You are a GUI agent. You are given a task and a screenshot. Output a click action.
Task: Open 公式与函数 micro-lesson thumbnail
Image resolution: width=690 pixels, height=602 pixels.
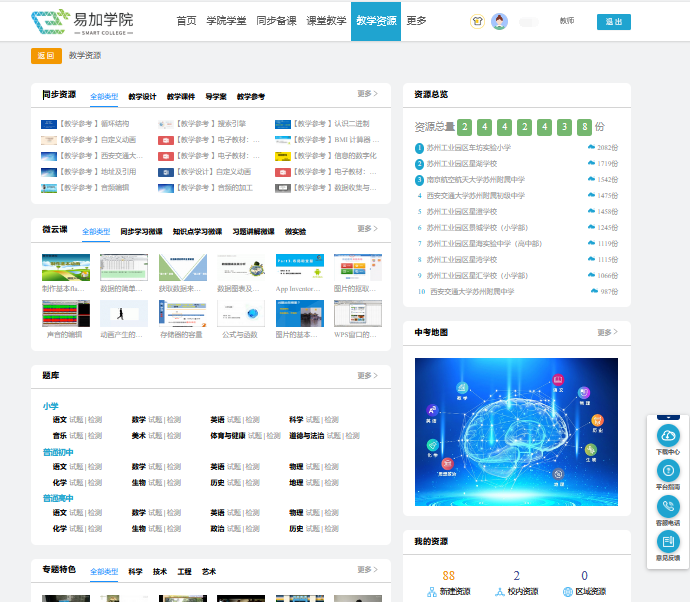click(241, 314)
